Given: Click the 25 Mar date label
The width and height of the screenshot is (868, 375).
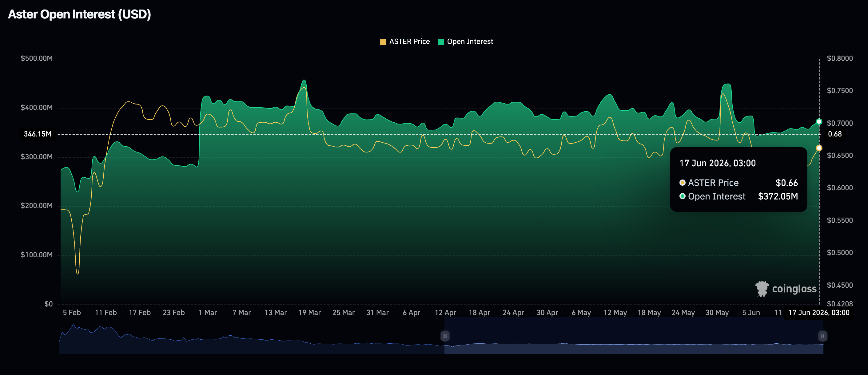Looking at the screenshot, I should pyautogui.click(x=344, y=313).
